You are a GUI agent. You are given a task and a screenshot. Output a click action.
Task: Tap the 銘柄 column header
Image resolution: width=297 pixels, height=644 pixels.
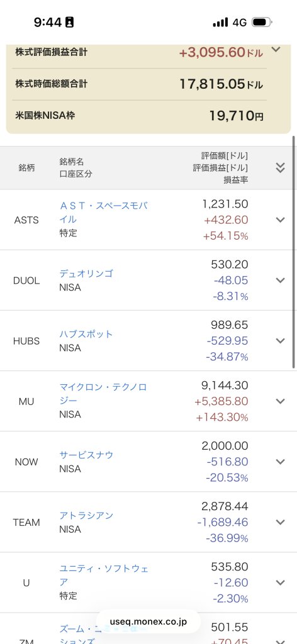pyautogui.click(x=26, y=167)
